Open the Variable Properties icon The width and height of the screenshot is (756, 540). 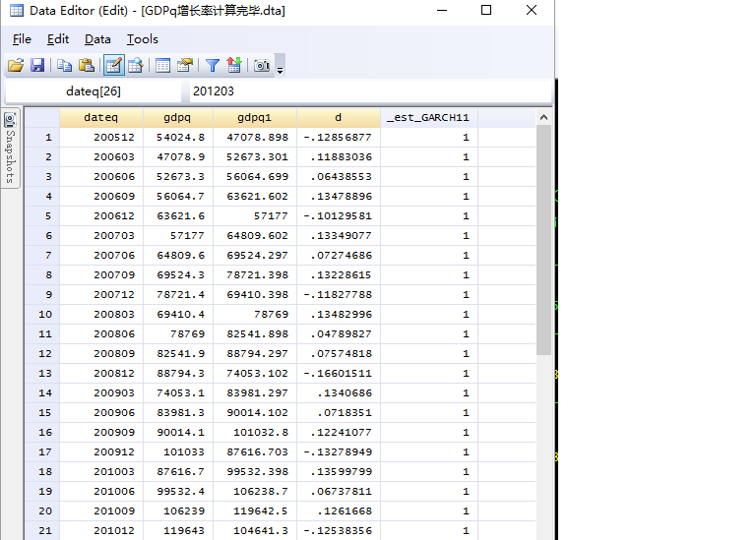point(185,66)
